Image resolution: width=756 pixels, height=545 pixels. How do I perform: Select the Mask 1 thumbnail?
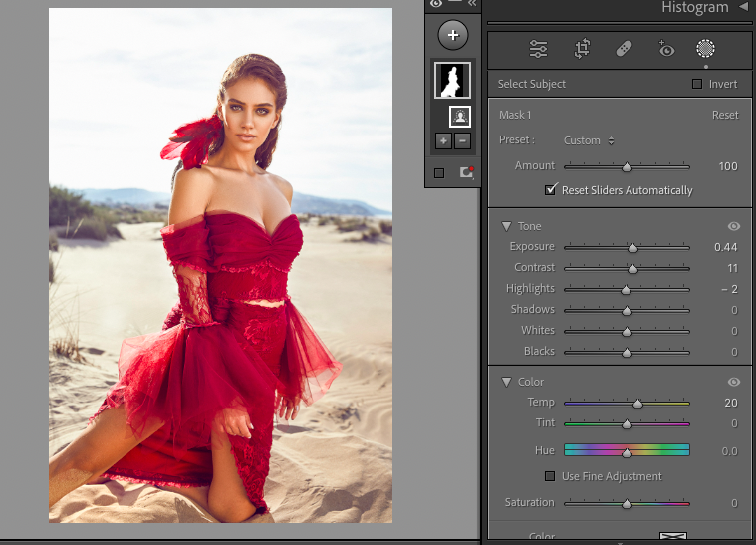click(x=452, y=80)
